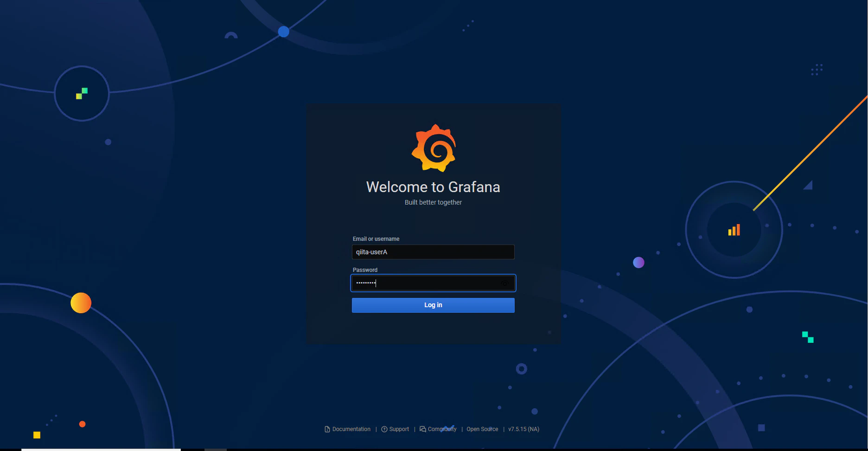Show the password with the eye icon
Viewport: 868px width, 451px height.
[504, 283]
